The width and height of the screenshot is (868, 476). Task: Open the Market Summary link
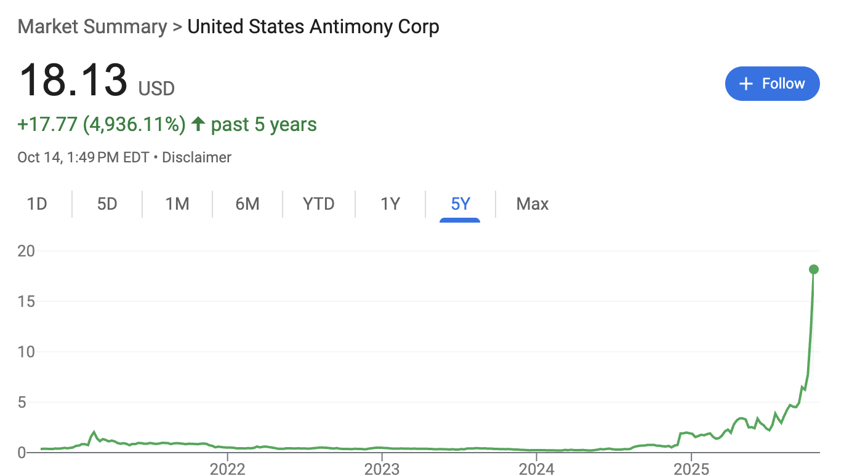[x=92, y=27]
